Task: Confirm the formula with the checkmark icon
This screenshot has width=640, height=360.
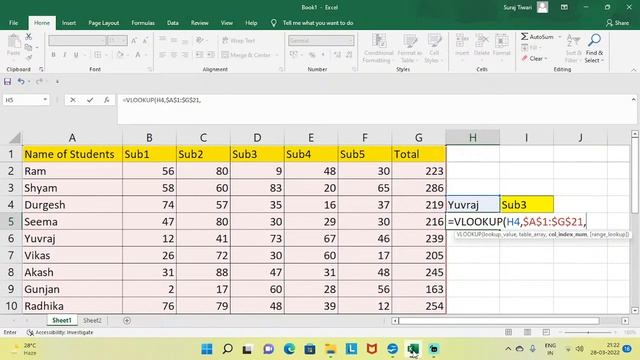Action: (90, 100)
